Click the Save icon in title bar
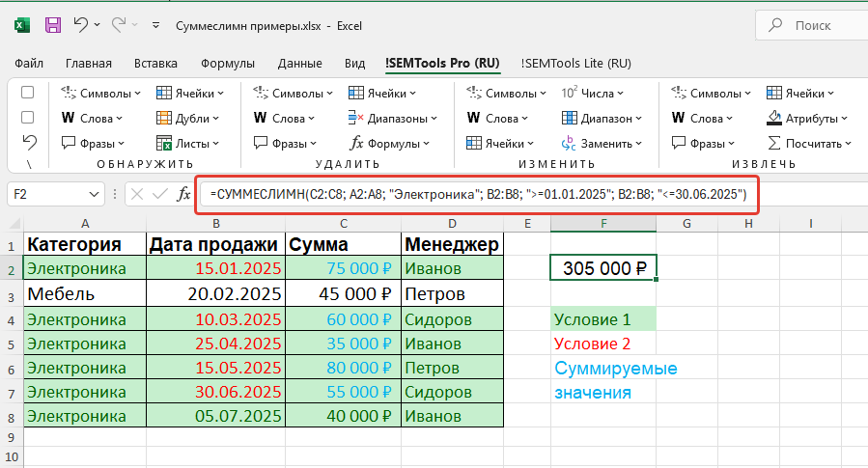868x468 pixels. [x=53, y=25]
